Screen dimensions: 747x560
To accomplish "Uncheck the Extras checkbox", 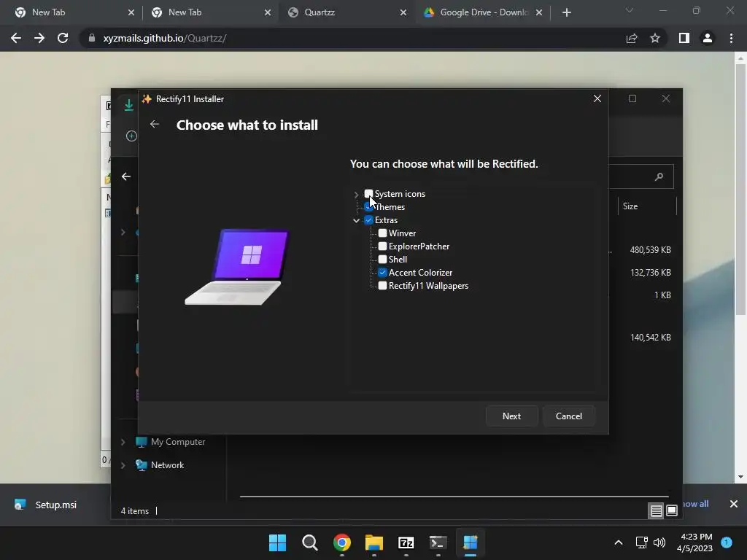I will (368, 220).
